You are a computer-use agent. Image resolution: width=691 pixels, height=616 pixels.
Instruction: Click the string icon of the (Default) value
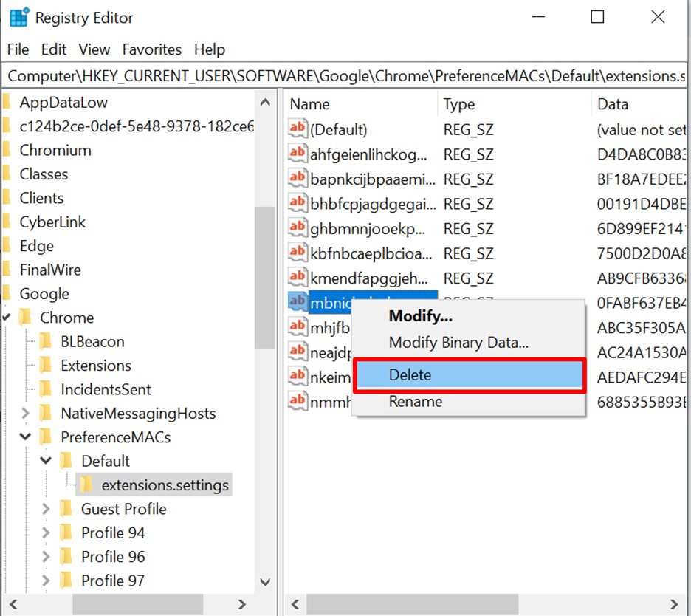pos(297,129)
